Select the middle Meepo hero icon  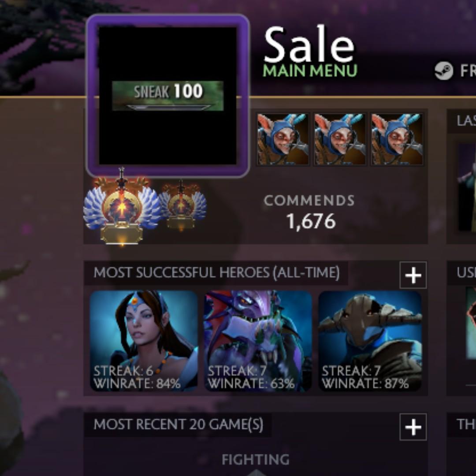coord(340,139)
